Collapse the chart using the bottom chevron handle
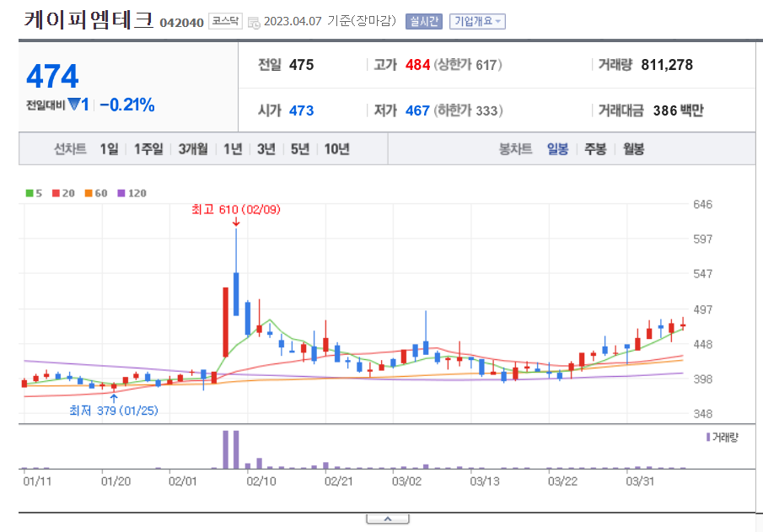The height and width of the screenshot is (532, 763). click(388, 519)
